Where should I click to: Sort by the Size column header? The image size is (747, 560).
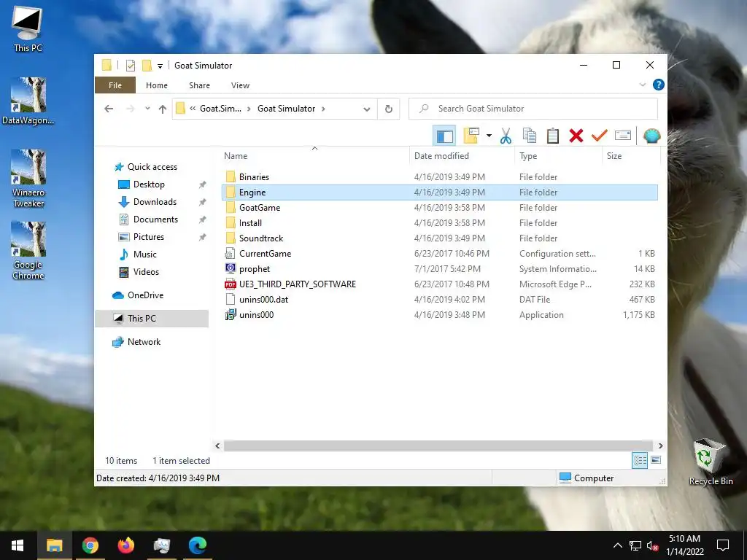tap(614, 156)
